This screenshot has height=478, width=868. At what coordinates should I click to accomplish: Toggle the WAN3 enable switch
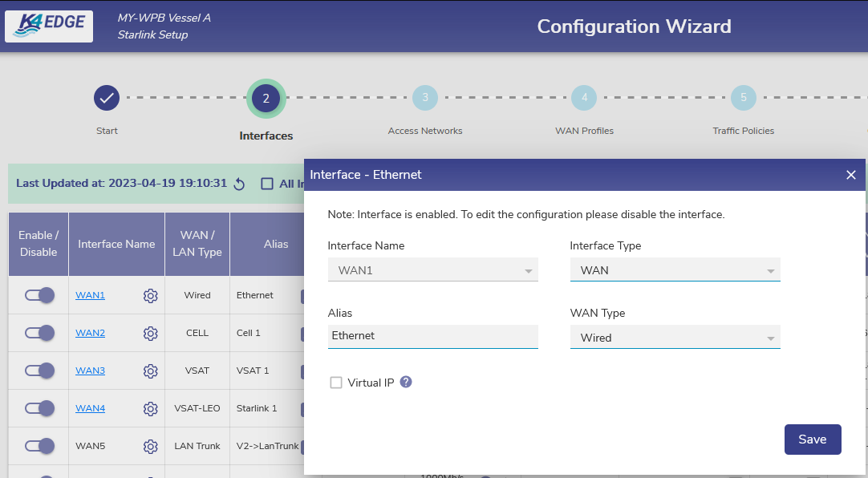point(39,371)
